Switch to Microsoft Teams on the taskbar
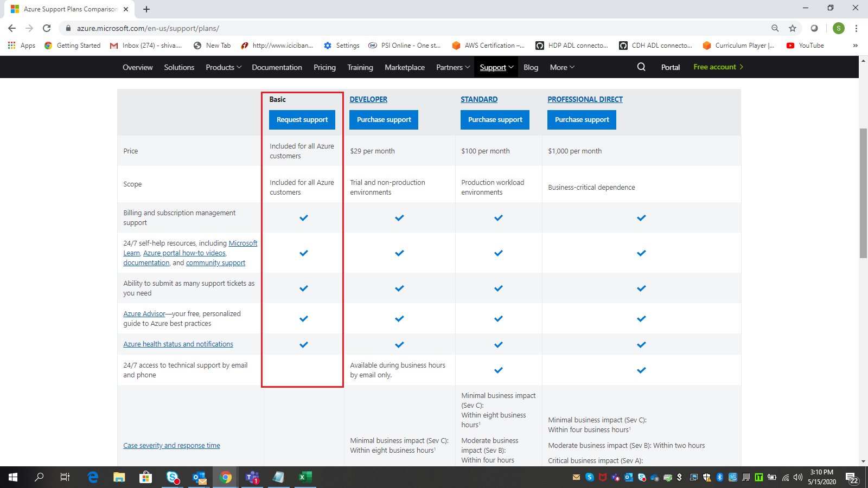Screen dimensions: 868x488 pos(252,477)
